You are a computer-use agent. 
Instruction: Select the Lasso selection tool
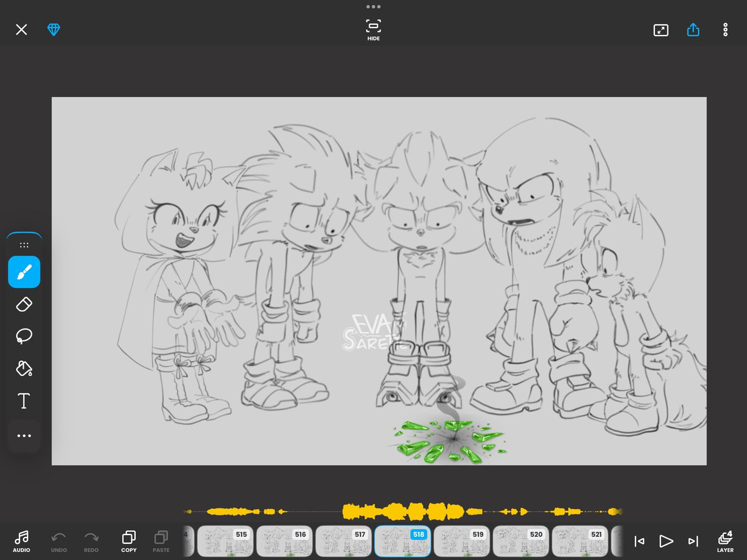coord(24,337)
